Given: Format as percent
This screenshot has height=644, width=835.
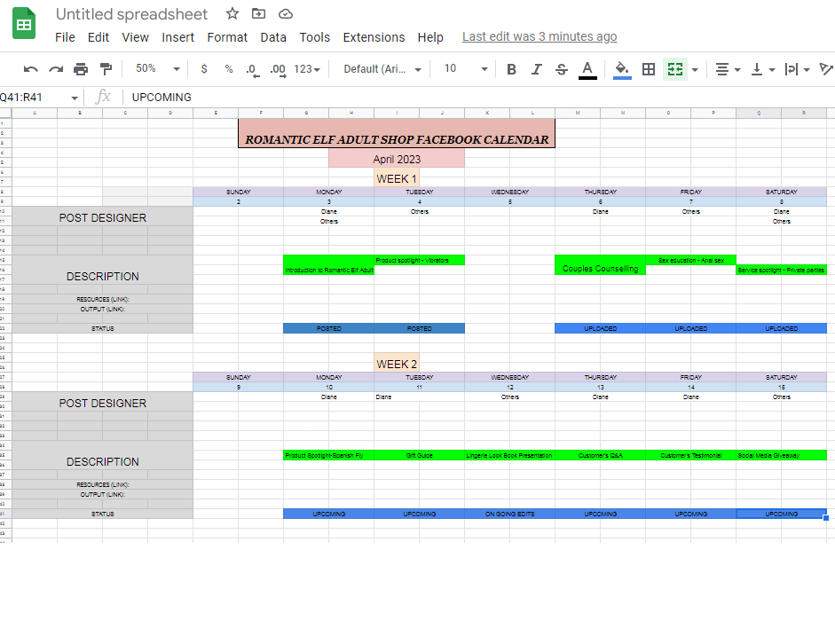Looking at the screenshot, I should tap(229, 69).
